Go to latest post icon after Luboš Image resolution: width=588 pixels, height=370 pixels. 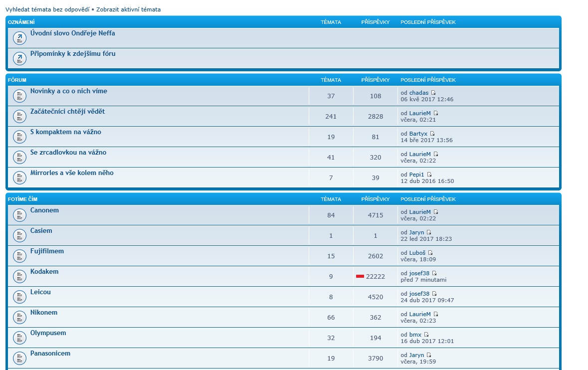point(430,253)
